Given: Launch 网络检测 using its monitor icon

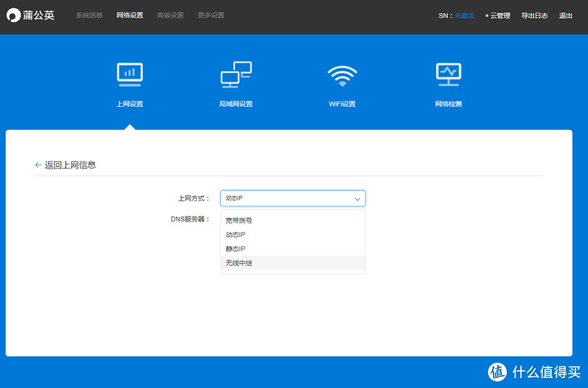Looking at the screenshot, I should point(448,75).
